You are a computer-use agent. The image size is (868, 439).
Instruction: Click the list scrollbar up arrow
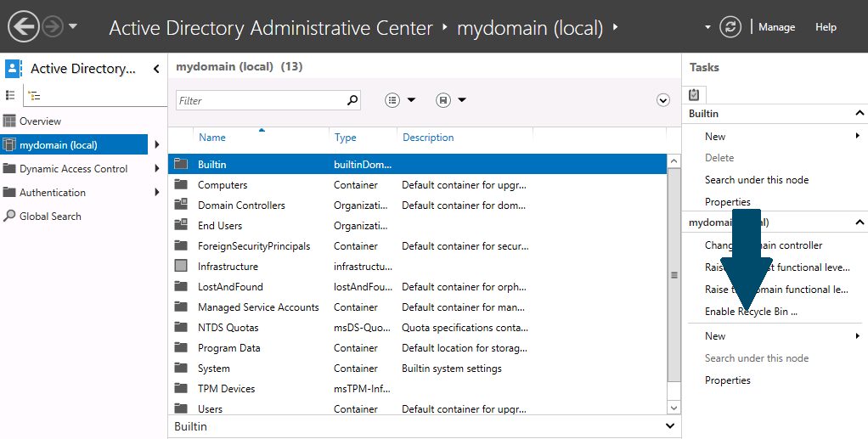coord(674,161)
